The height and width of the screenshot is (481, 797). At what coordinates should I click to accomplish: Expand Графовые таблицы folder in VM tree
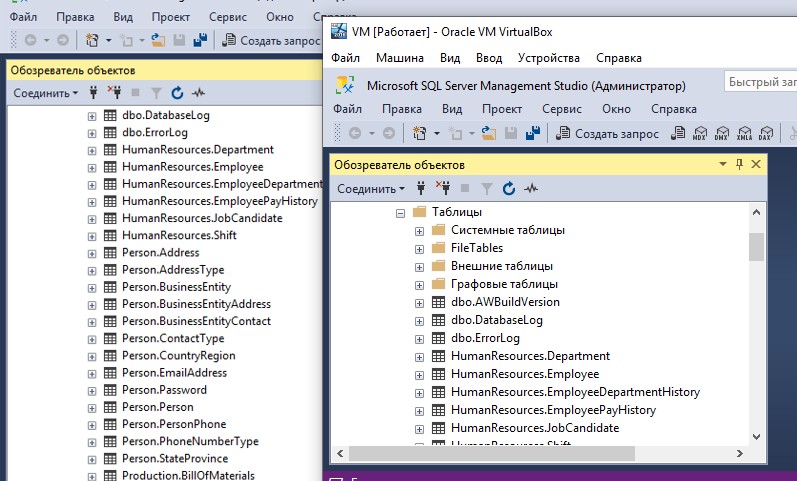[419, 285]
